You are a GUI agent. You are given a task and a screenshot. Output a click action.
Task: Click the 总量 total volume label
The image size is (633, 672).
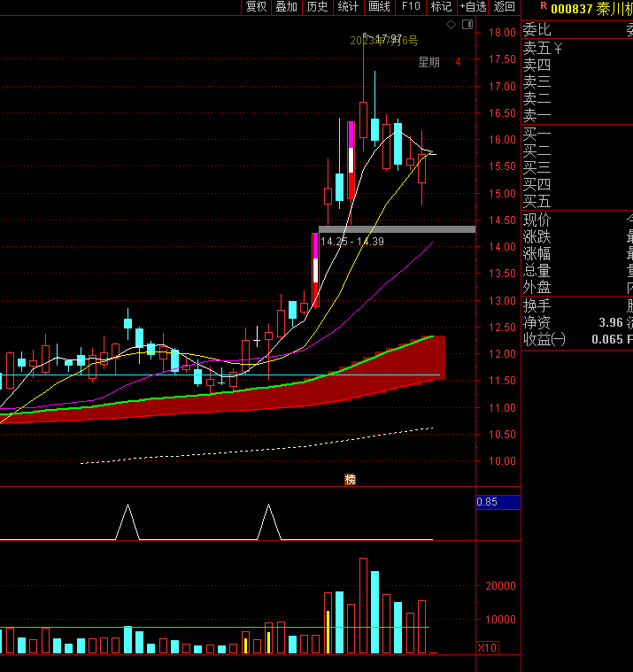(x=537, y=270)
